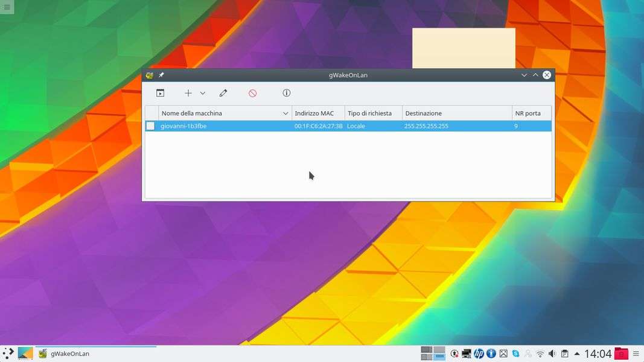Viewport: 644px width, 362px height.
Task: Click the picture frame tray icon
Action: 503,354
